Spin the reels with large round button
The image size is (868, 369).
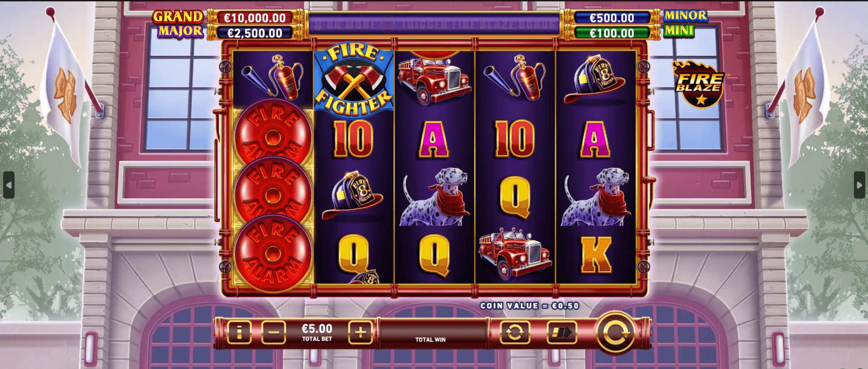616,333
